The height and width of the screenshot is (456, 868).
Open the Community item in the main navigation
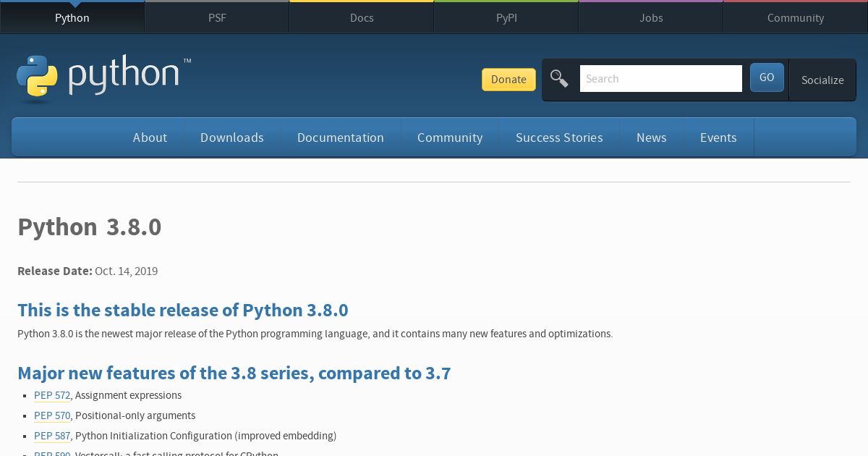coord(450,138)
